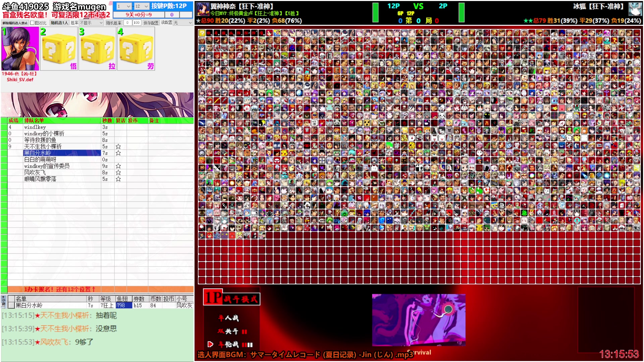Click the 解除随机选人禁止 button
644x362 pixels.
15,23
